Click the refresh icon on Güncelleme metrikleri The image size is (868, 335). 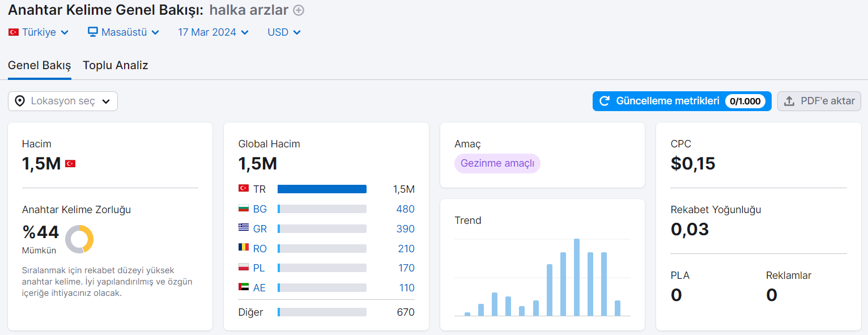tap(605, 101)
